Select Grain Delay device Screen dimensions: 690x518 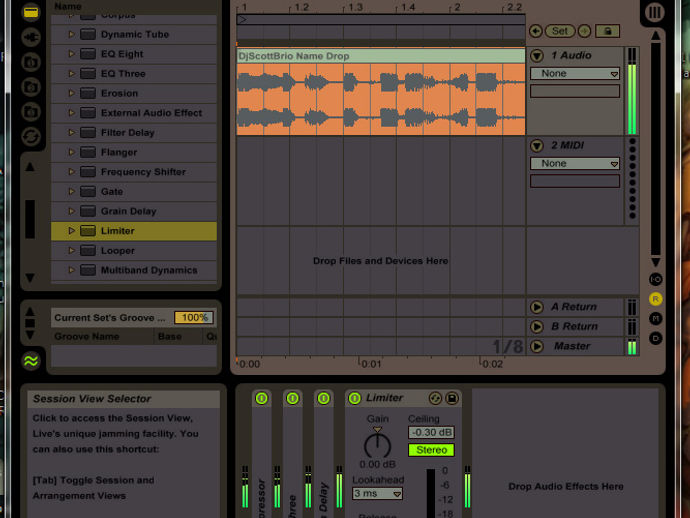click(x=134, y=211)
